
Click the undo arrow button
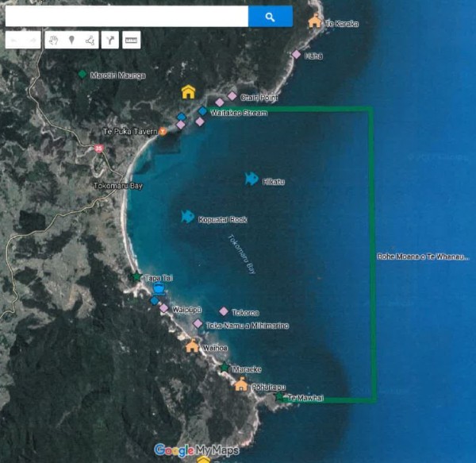pyautogui.click(x=14, y=40)
